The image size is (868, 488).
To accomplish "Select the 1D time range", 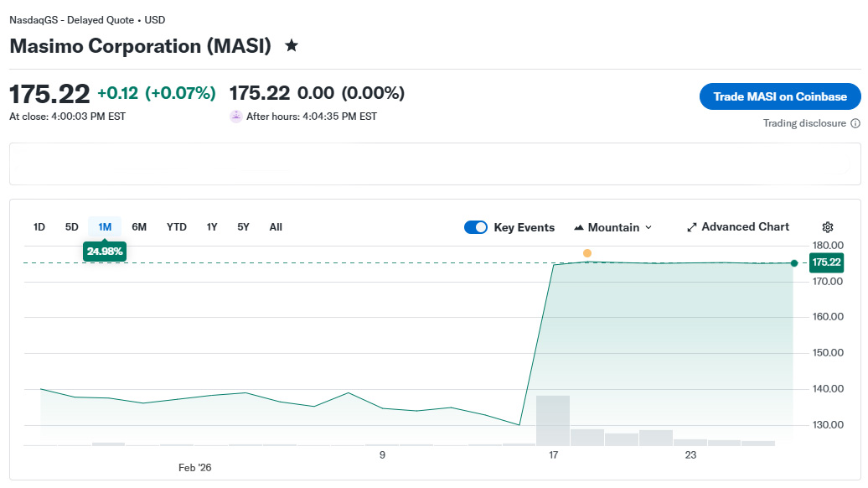I will pos(39,227).
